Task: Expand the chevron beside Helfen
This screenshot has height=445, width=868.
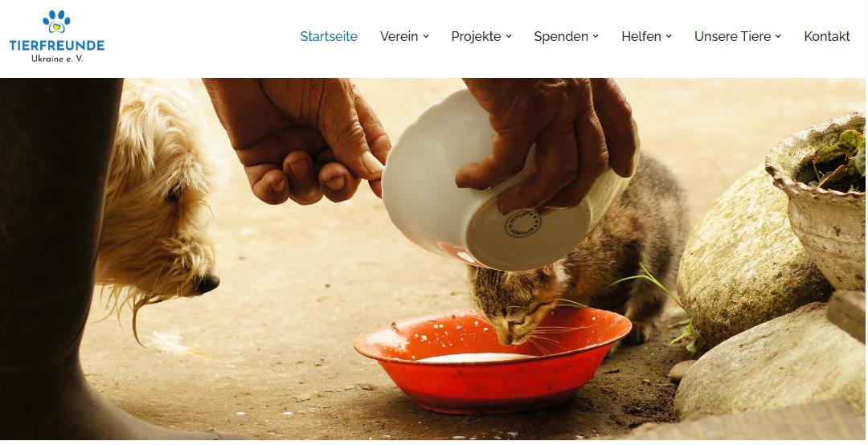Action: 669,36
